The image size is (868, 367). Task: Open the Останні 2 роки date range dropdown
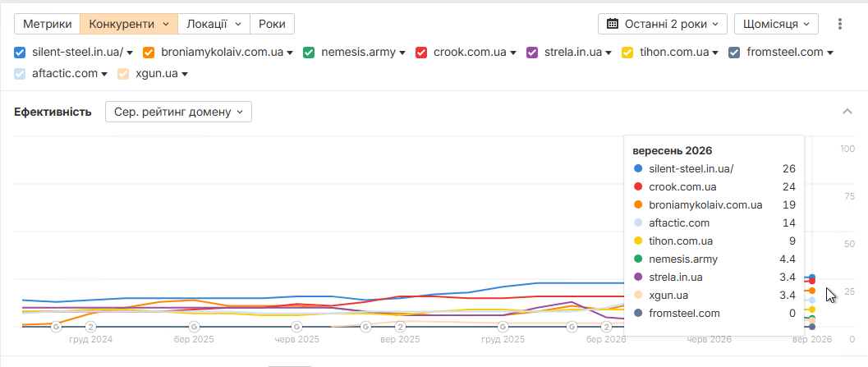(663, 24)
